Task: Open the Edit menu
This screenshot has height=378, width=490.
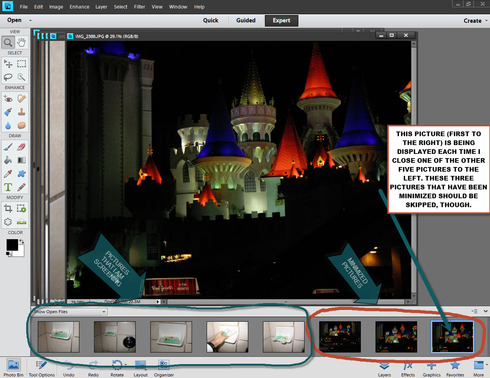Action: (x=38, y=7)
